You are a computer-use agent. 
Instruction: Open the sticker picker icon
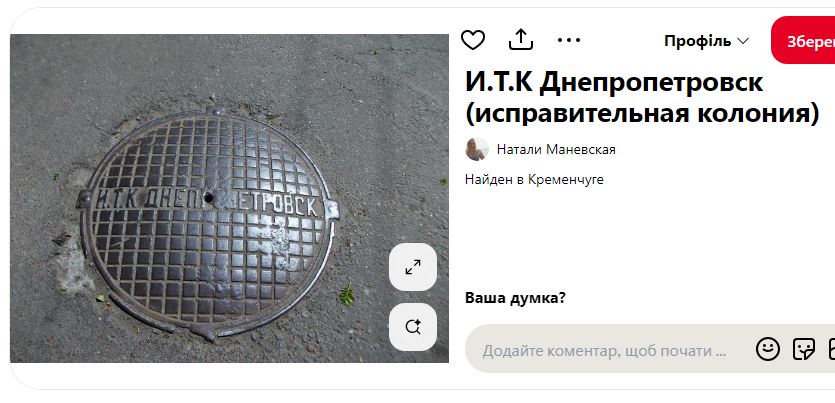coord(804,350)
